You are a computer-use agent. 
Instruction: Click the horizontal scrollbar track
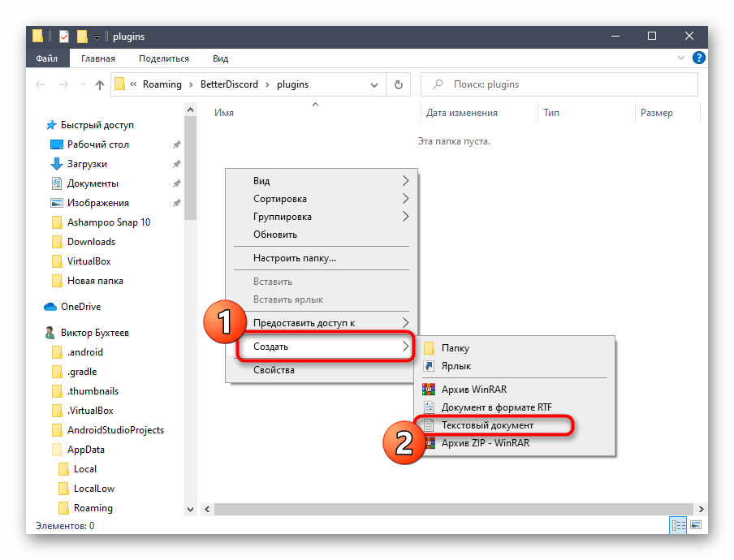[453, 509]
